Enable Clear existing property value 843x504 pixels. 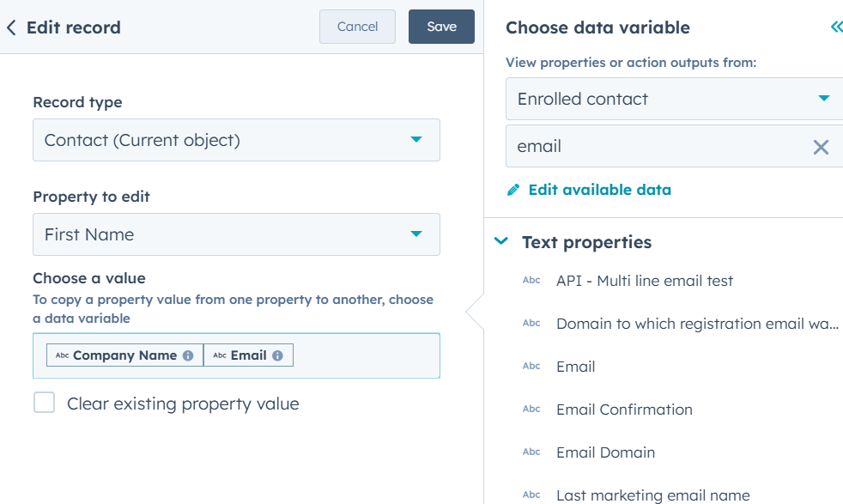pyautogui.click(x=44, y=402)
